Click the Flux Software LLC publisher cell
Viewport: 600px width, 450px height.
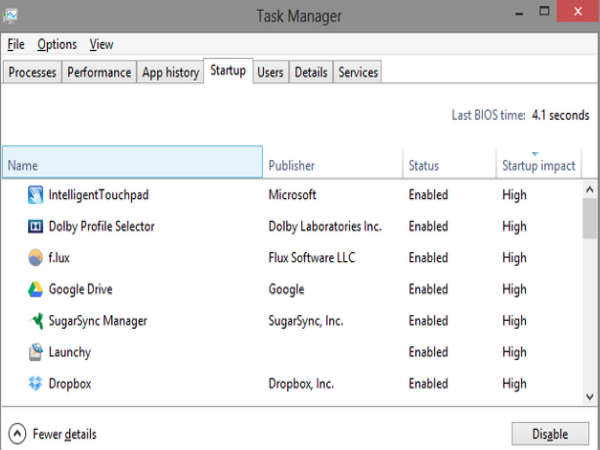pyautogui.click(x=312, y=258)
